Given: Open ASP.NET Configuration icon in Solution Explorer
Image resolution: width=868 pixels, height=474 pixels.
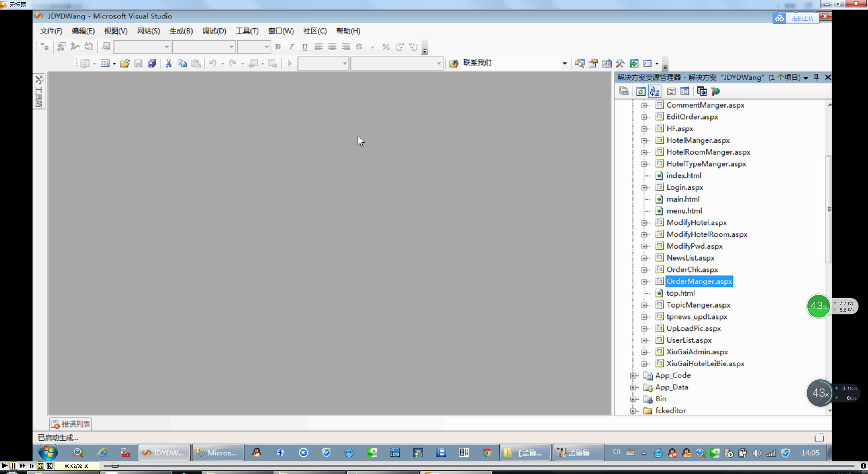Looking at the screenshot, I should [x=715, y=91].
